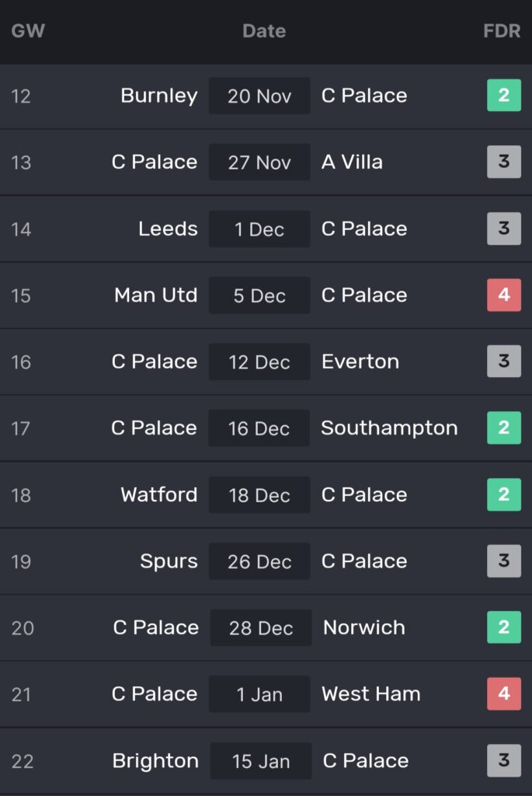Open the Burnley team link
The image size is (532, 796).
point(159,96)
